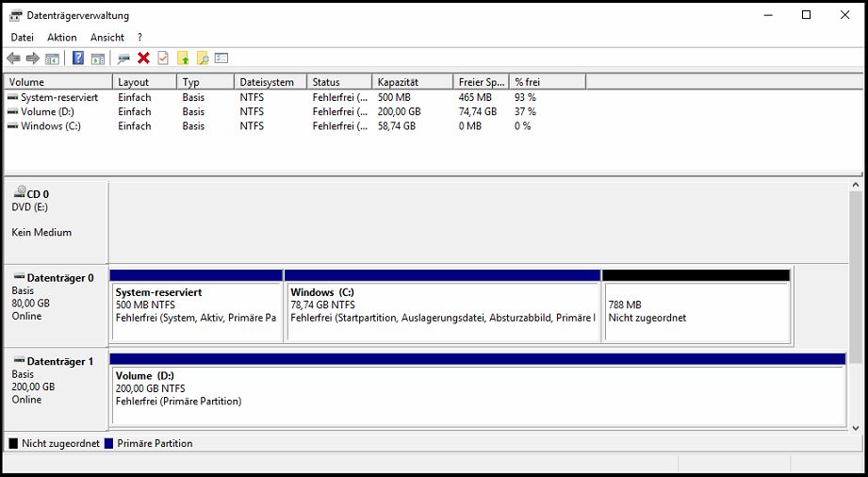Screen dimensions: 868x477
Task: Sort the list by Kapazität column header
Action: point(411,82)
